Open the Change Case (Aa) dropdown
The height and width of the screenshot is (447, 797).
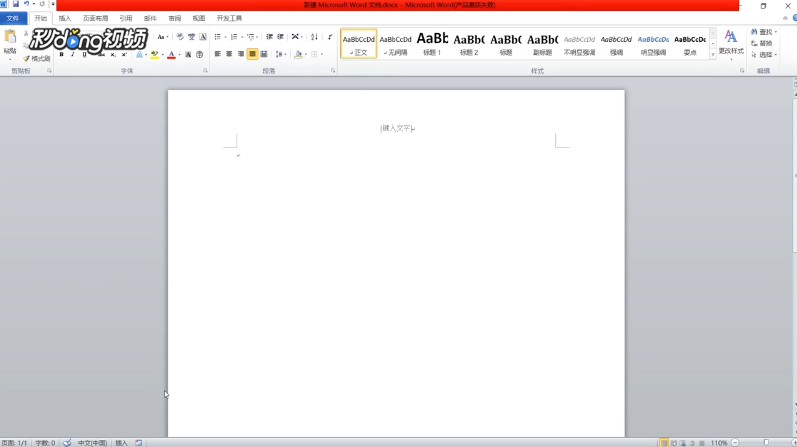(x=163, y=37)
